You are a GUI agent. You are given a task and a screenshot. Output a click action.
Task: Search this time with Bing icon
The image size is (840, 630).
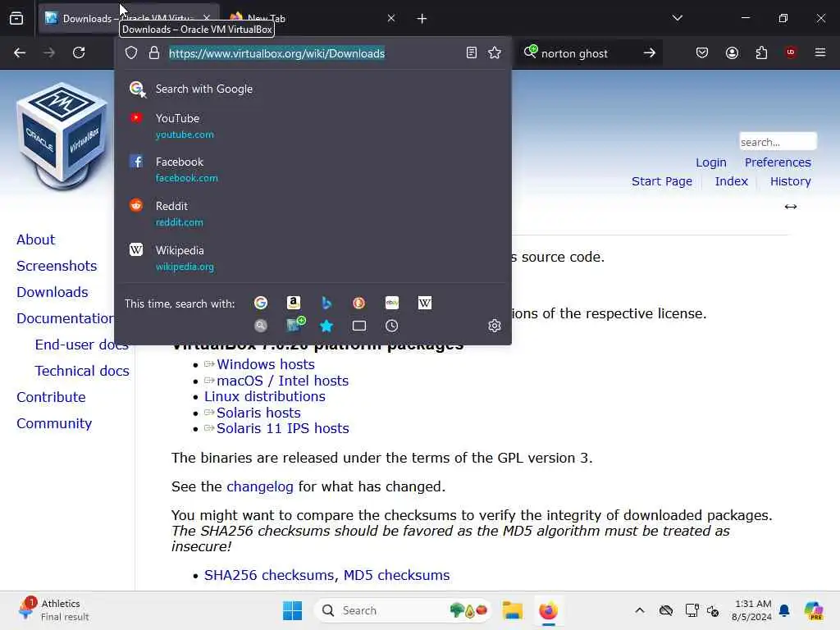coord(326,304)
